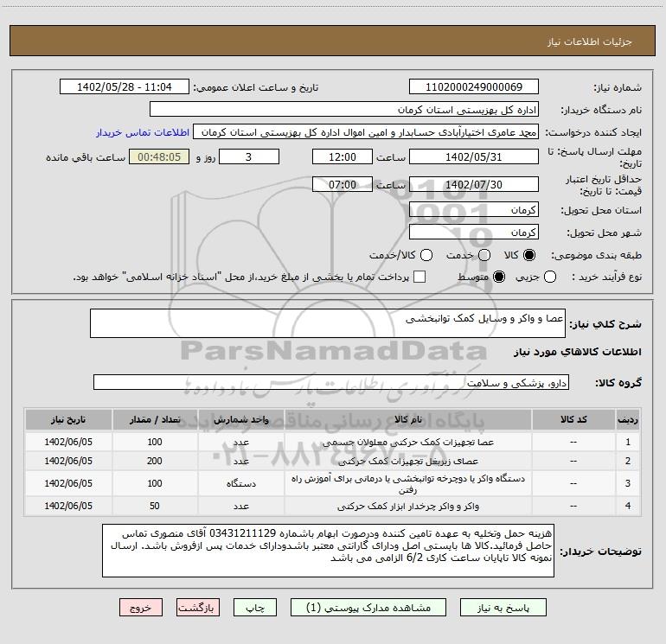Click the ردیف column header
Screen dimensions: 666x644
pos(628,420)
